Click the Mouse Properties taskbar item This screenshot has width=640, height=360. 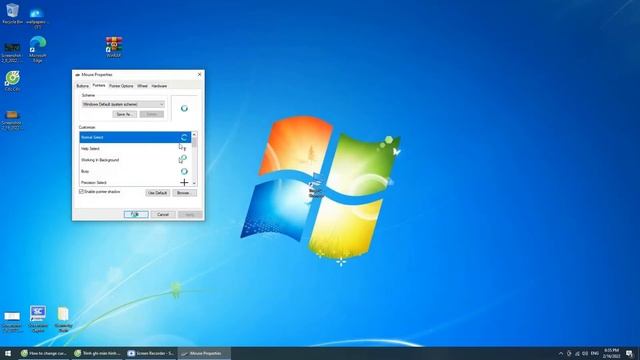pyautogui.click(x=204, y=353)
